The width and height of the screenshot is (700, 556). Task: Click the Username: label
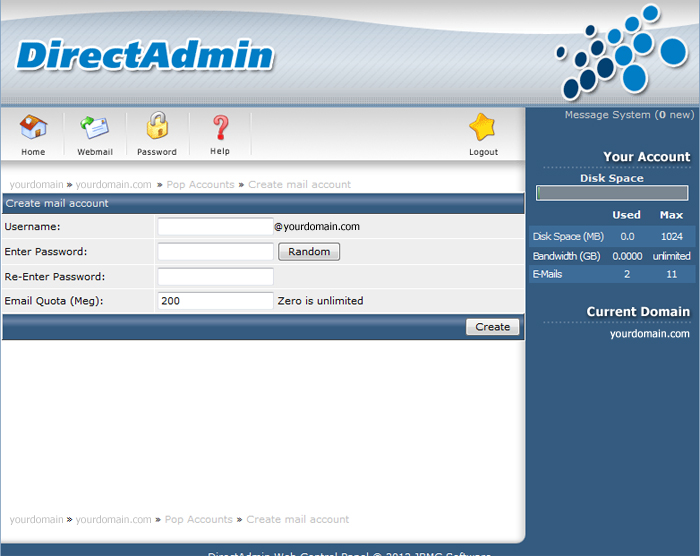click(x=32, y=227)
